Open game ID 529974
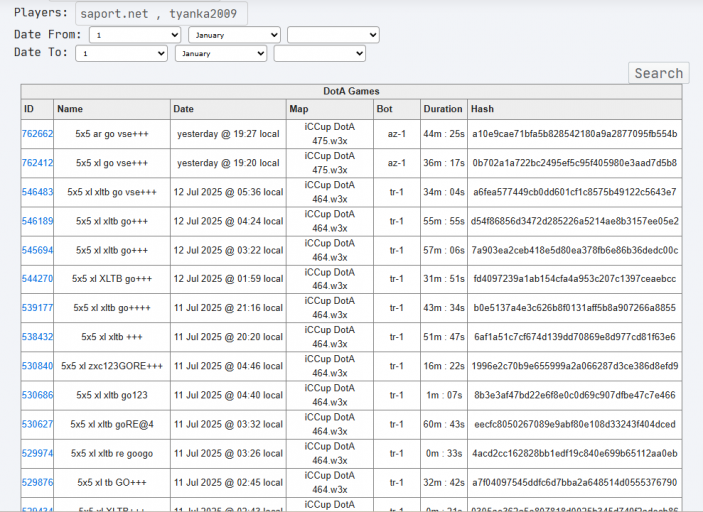Screen dimensions: 703x512 coord(37,453)
